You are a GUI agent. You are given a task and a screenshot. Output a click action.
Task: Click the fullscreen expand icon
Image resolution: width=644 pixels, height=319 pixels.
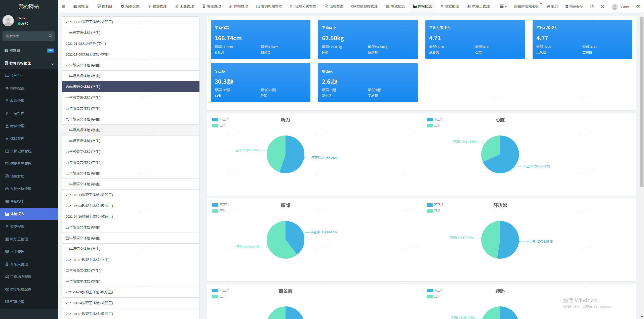coord(602,6)
